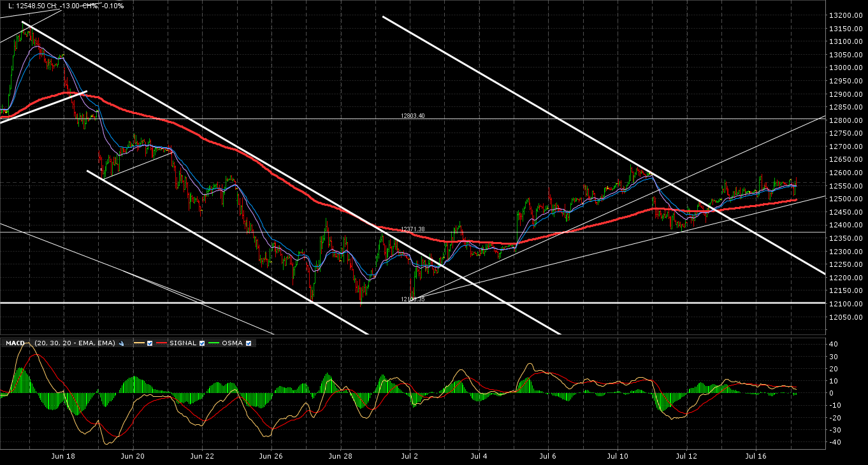Toggle the SIGNAL line checkbox

(x=202, y=343)
